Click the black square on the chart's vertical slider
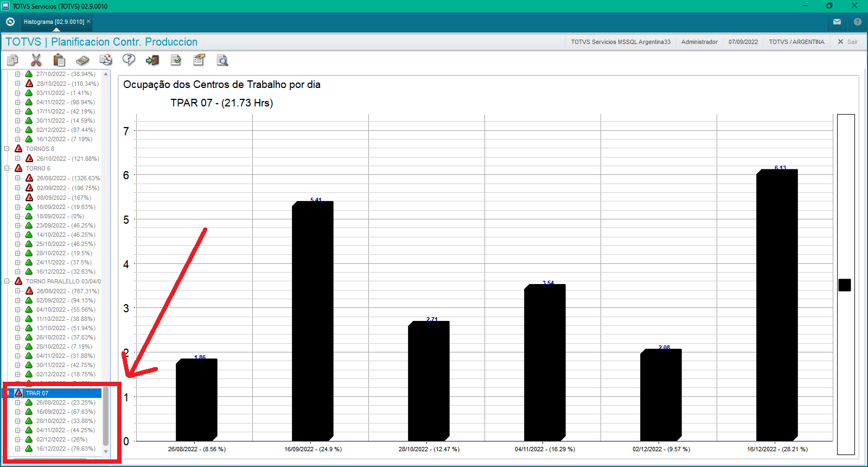The image size is (868, 467). [845, 285]
